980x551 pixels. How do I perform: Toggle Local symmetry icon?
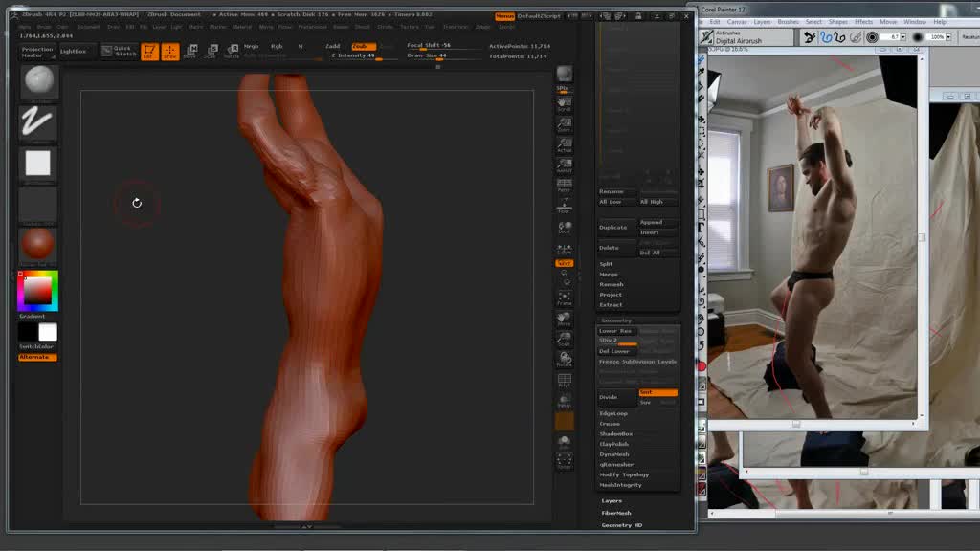[564, 228]
